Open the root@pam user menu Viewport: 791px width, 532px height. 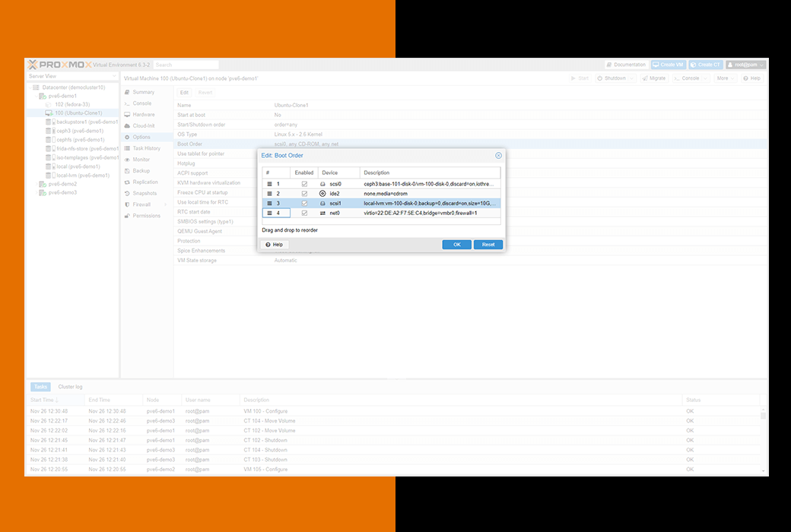[x=746, y=65]
